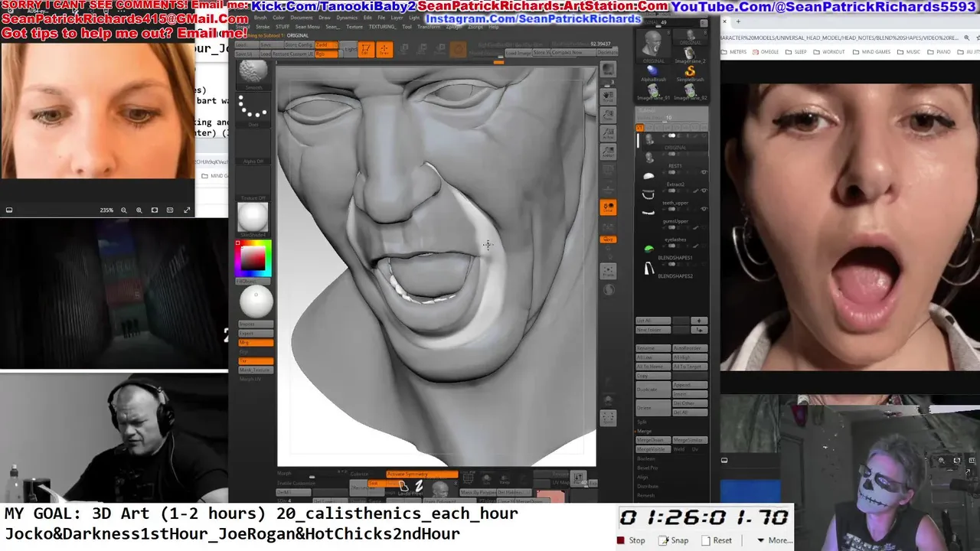980x551 pixels.
Task: Click zoom in in image viewer toolbar
Action: coord(139,210)
